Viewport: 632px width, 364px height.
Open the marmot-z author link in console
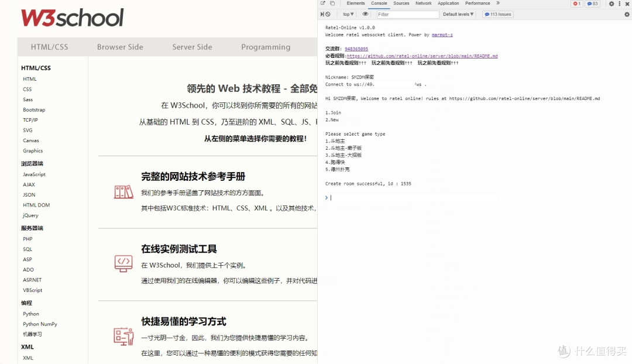[x=442, y=35]
